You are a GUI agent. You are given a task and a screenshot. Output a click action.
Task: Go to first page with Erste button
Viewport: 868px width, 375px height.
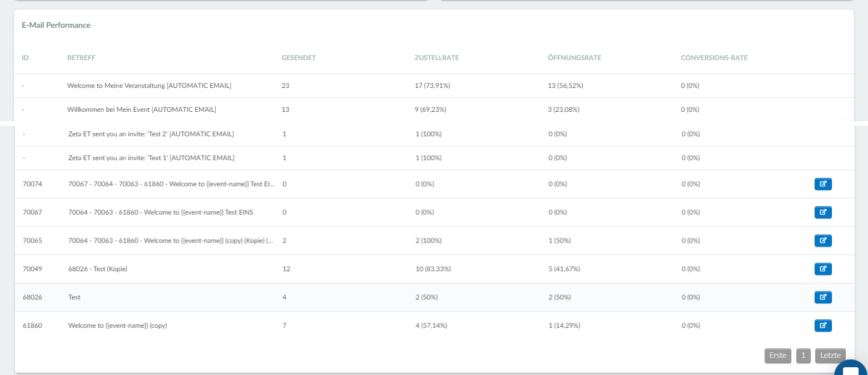tap(778, 356)
